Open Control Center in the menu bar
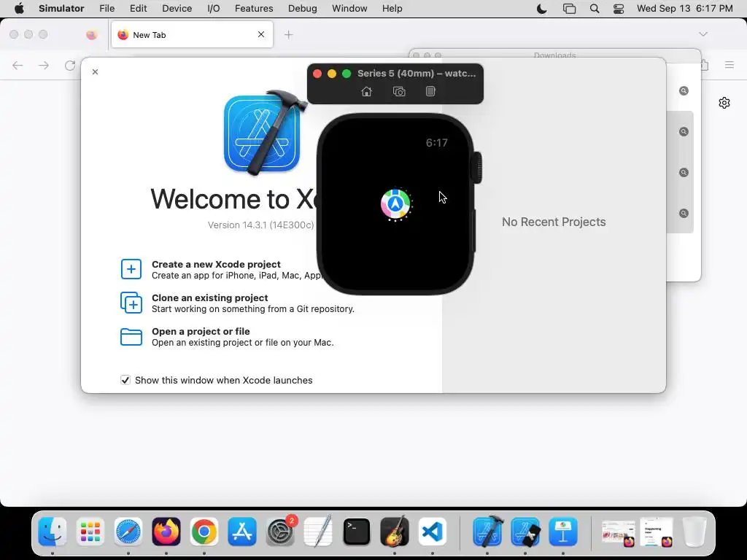The width and height of the screenshot is (747, 560). [619, 9]
